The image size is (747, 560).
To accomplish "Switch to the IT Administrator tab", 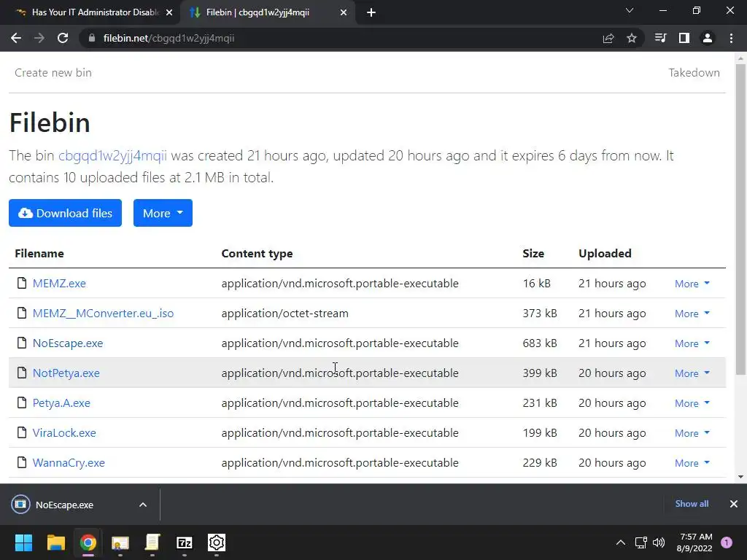I will 95,12.
